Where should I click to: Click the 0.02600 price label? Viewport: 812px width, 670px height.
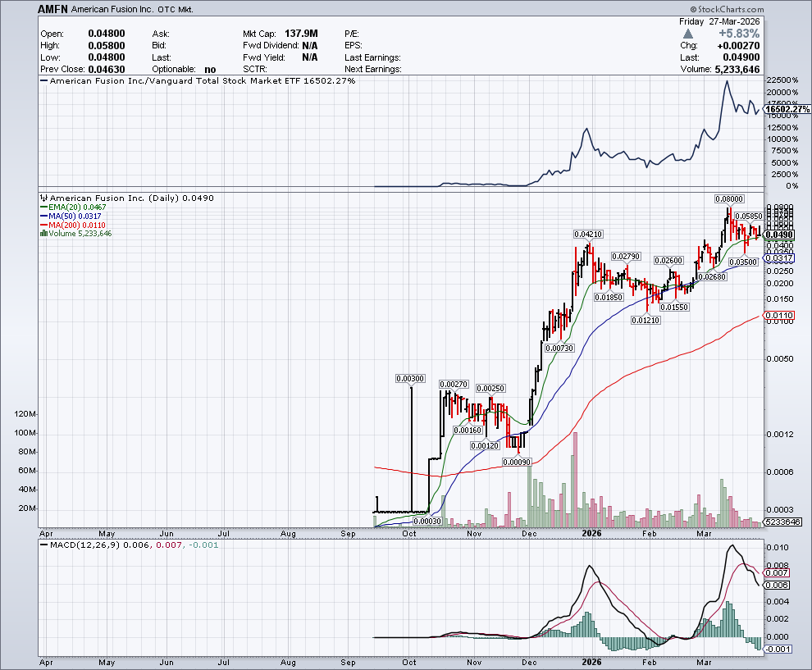pyautogui.click(x=668, y=261)
